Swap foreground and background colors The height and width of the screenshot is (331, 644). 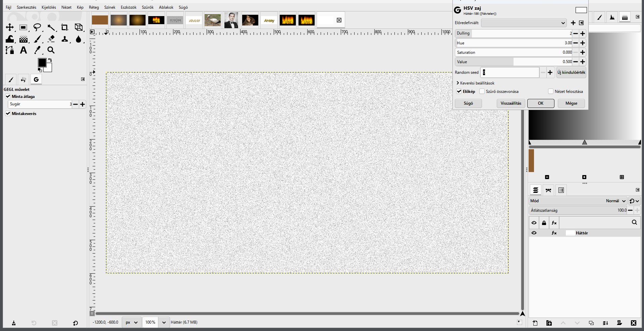click(x=50, y=60)
